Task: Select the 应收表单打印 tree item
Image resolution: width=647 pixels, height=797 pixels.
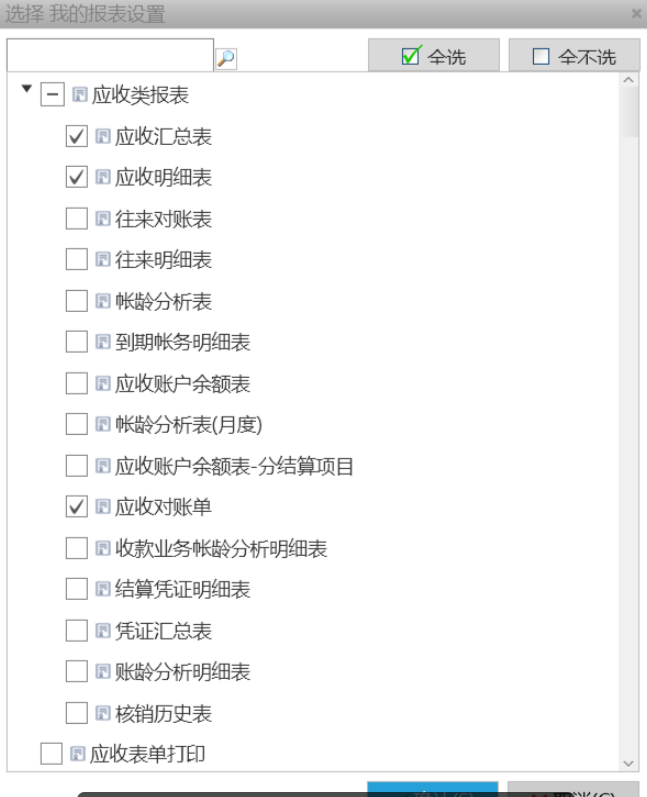Action: [147, 754]
